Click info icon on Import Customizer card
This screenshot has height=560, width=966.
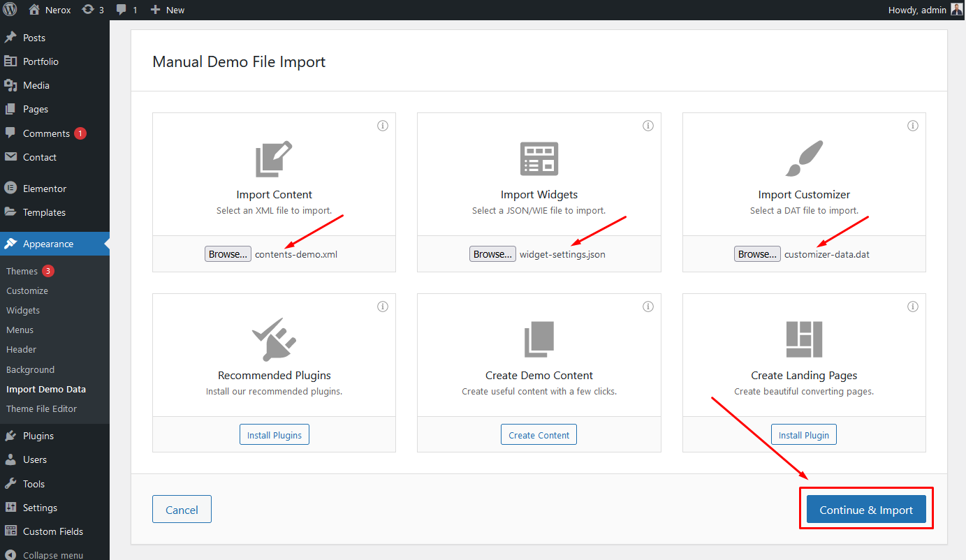tap(912, 126)
